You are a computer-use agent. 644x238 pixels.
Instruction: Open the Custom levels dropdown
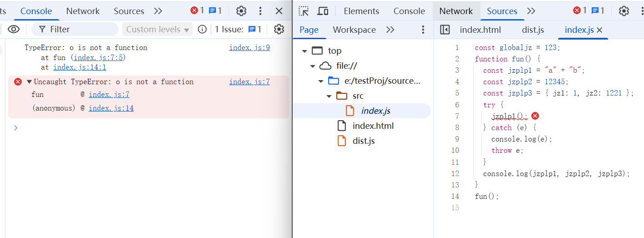point(157,30)
